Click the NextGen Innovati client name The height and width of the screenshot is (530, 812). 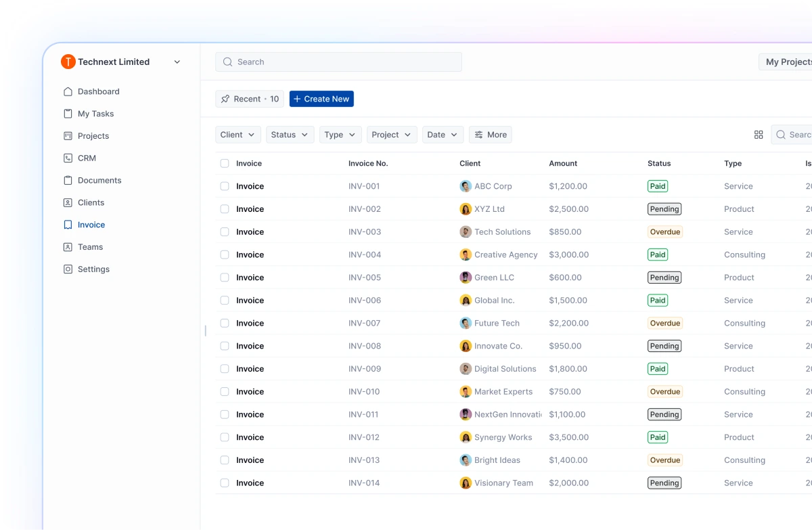508,414
